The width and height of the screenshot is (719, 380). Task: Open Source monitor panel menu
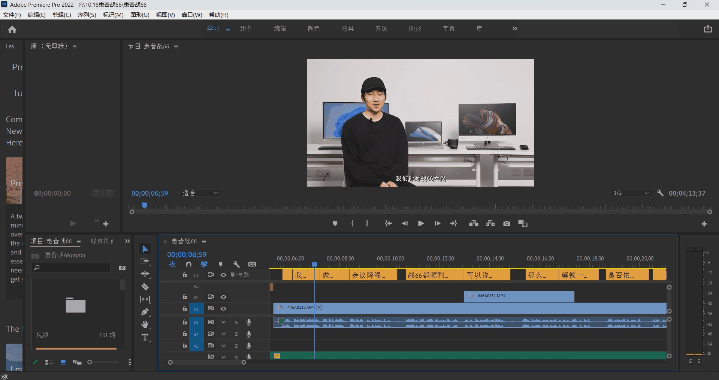[74, 46]
